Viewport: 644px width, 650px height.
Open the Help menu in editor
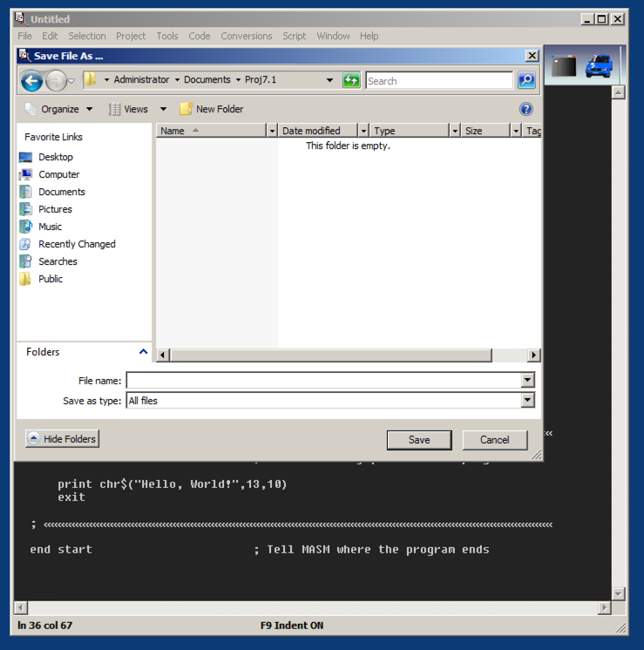tap(369, 36)
